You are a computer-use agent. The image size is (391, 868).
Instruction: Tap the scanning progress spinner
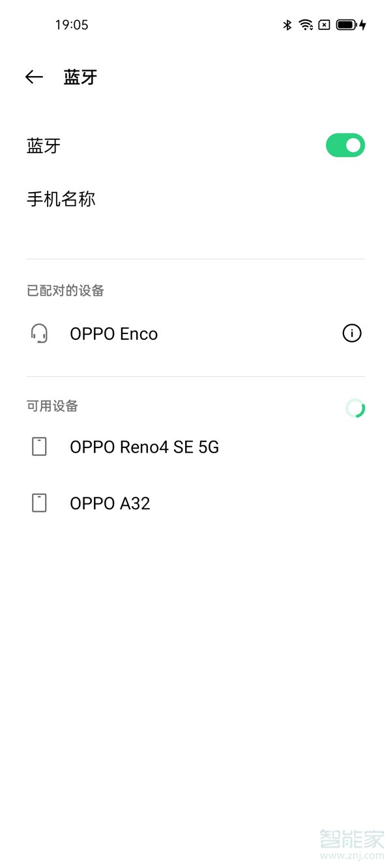tap(355, 408)
